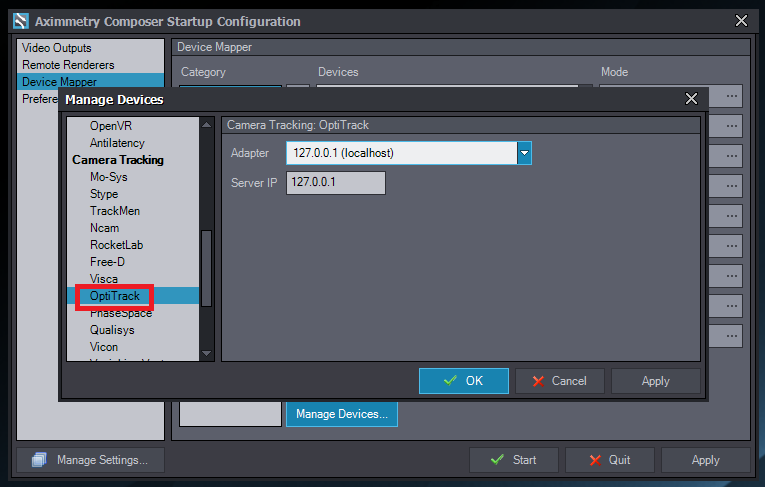Click the Quit button
The height and width of the screenshot is (487, 765).
click(610, 460)
